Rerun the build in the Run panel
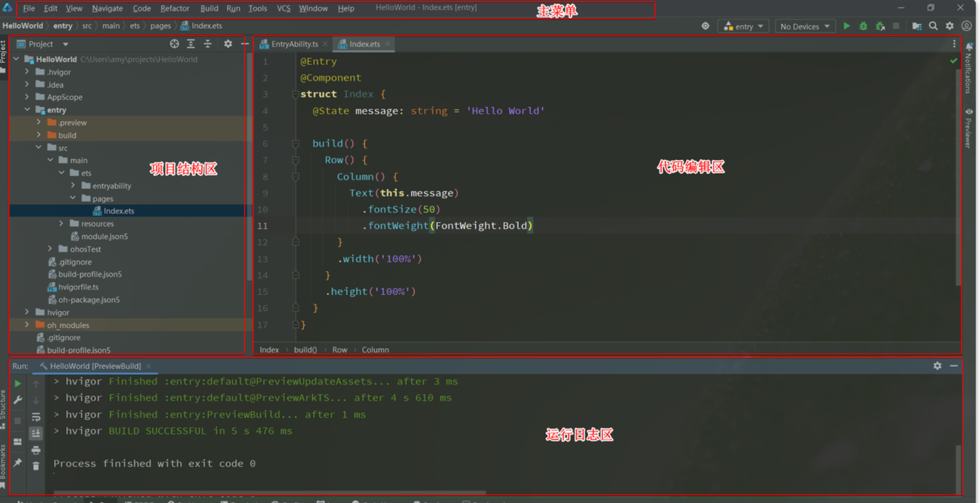The image size is (980, 503). (18, 383)
